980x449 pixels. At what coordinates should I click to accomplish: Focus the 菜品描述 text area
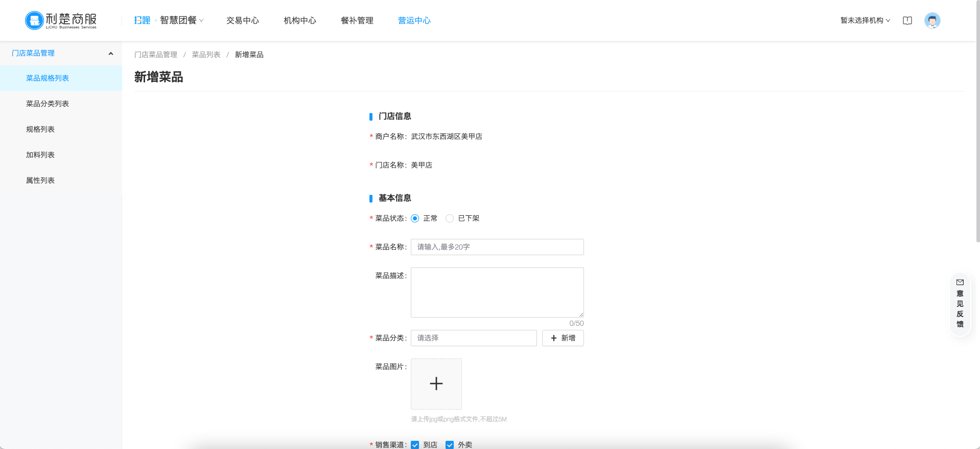[497, 293]
